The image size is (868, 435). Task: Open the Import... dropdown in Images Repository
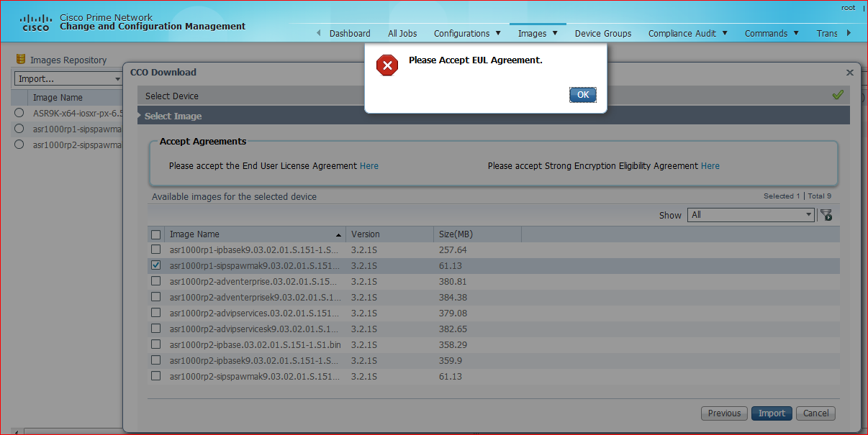pyautogui.click(x=68, y=78)
